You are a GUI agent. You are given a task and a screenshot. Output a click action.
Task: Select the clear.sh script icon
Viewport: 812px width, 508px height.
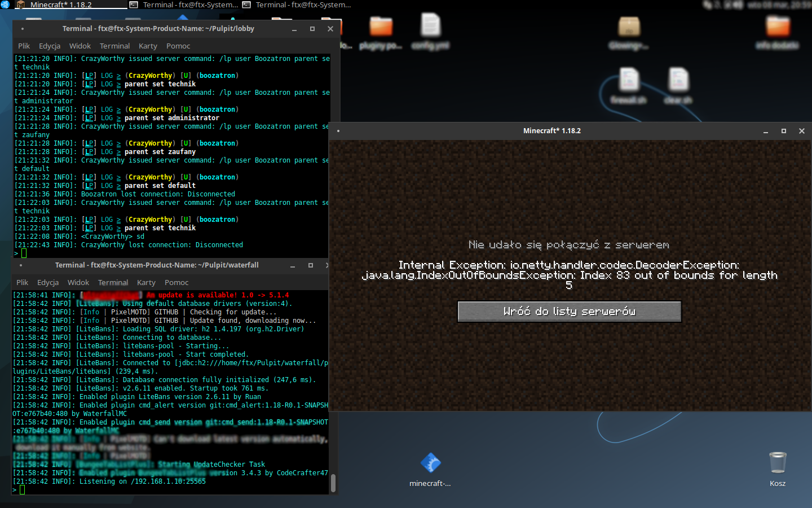point(678,81)
